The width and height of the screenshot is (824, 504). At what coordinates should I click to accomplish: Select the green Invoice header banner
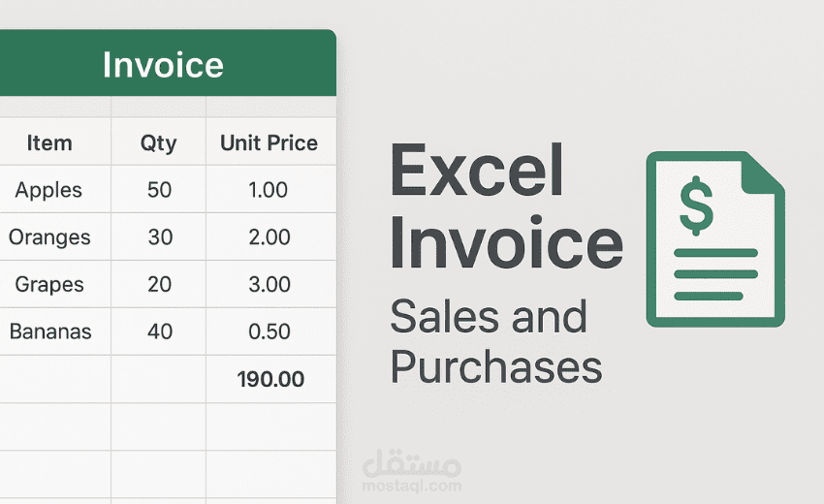168,63
